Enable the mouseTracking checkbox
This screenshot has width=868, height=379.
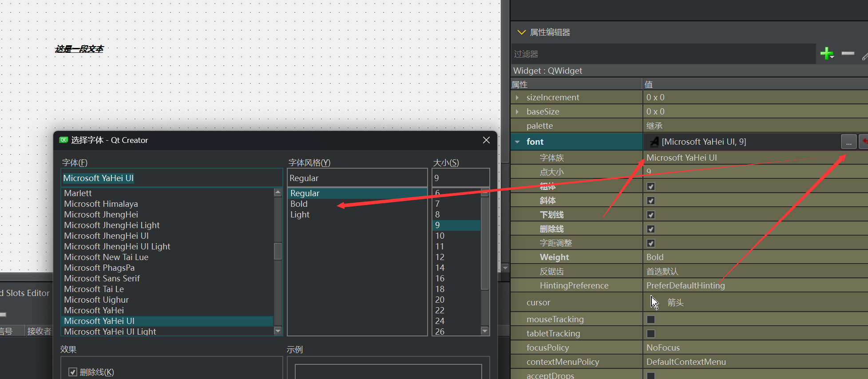tap(651, 320)
